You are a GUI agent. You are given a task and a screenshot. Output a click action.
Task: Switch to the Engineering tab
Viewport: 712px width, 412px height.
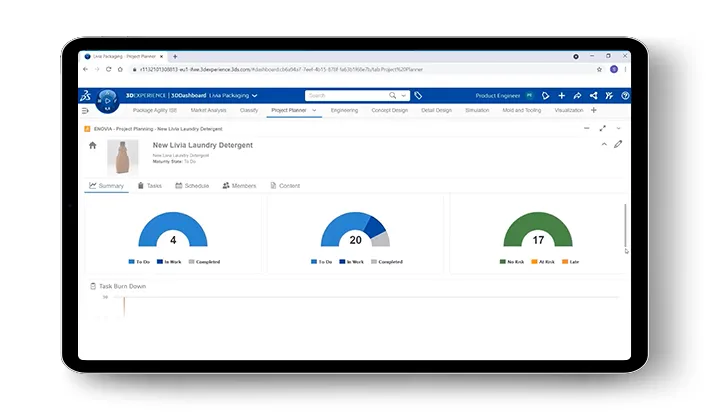pos(344,110)
